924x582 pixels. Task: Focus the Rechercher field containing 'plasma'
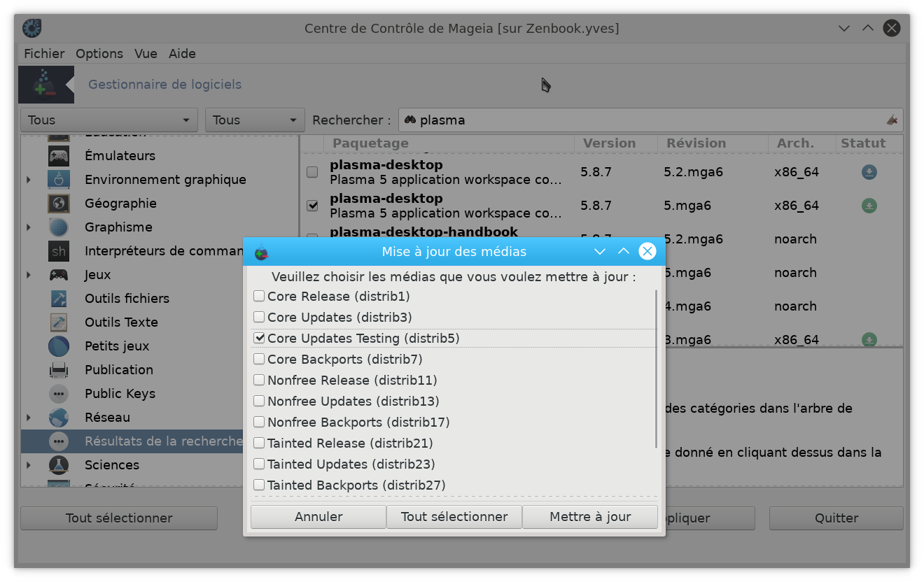pyautogui.click(x=651, y=120)
